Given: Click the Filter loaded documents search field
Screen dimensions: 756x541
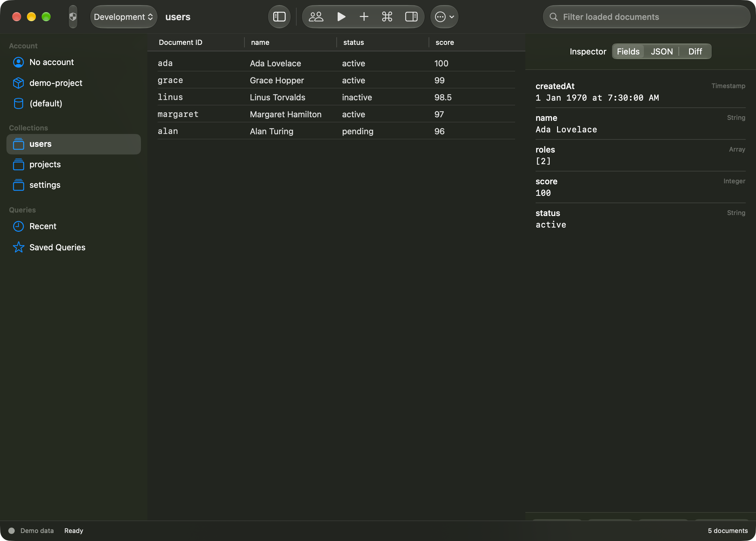Looking at the screenshot, I should [646, 17].
